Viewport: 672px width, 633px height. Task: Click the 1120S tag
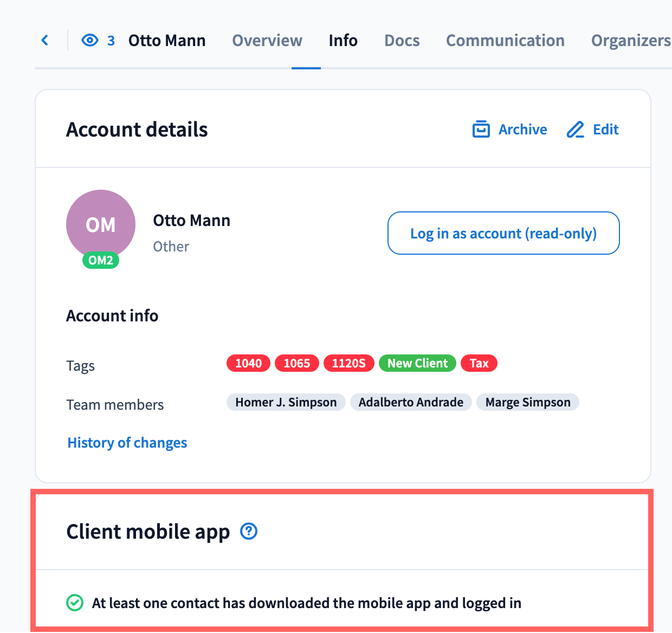tap(348, 363)
